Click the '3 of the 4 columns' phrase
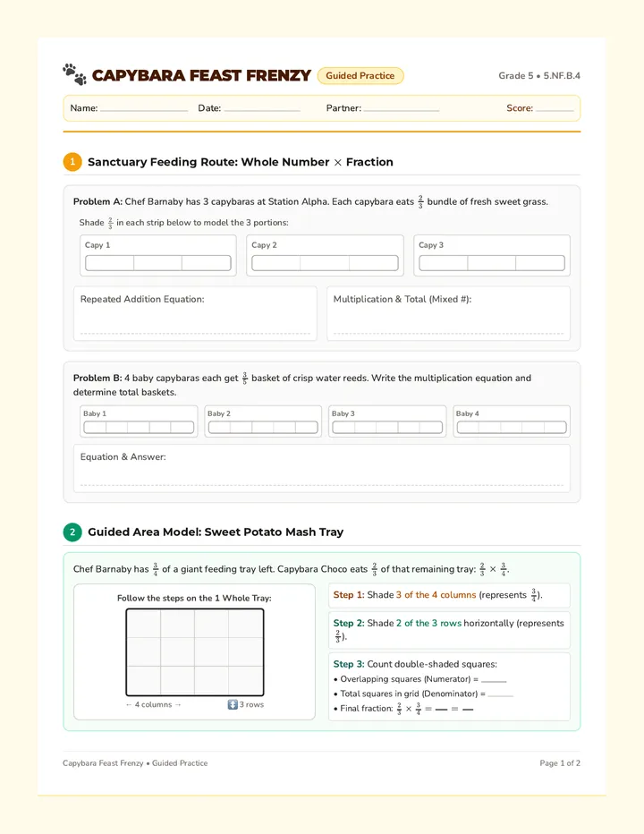644x834 pixels. [x=436, y=595]
